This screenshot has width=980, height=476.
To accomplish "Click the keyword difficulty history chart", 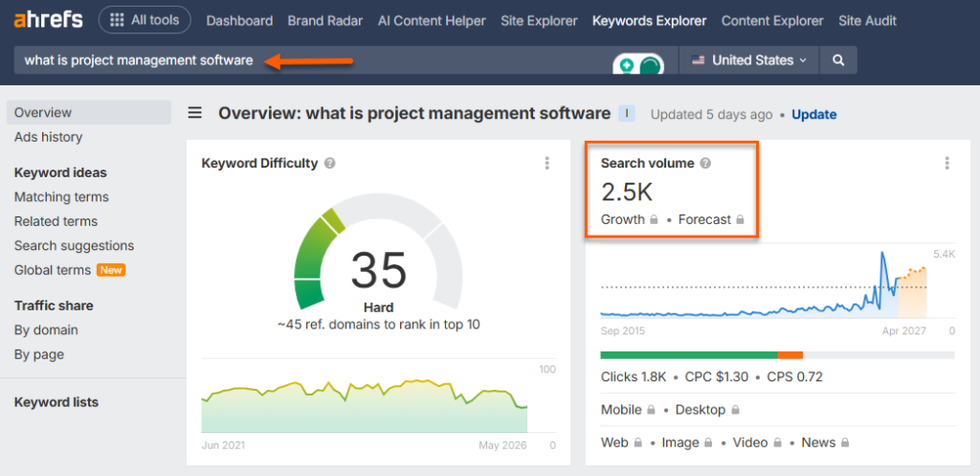I will (365, 405).
